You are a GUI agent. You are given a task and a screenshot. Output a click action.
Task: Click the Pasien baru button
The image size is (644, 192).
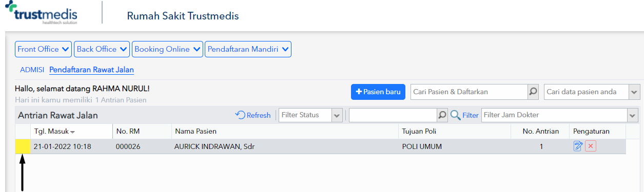[378, 92]
